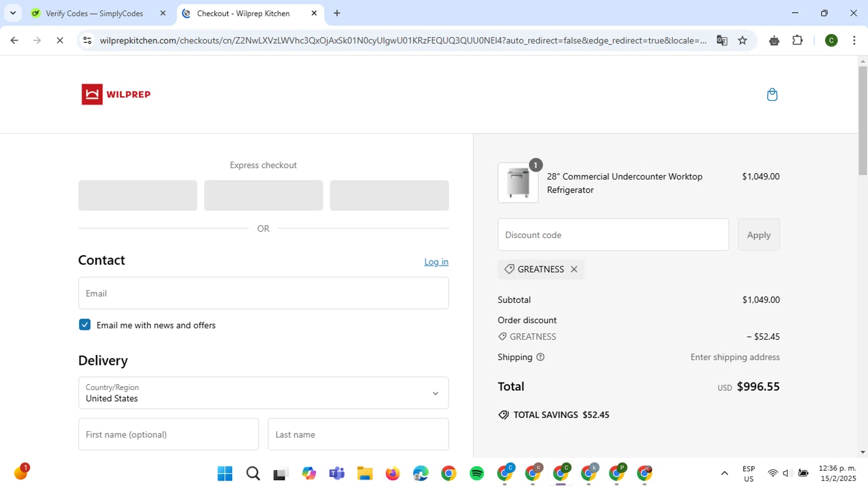Screen dimensions: 868x488
Task: Open Task View in taskbar
Action: pos(281,474)
